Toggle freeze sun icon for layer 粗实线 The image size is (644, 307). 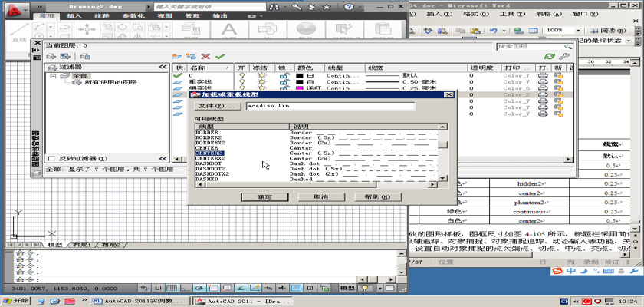point(261,82)
